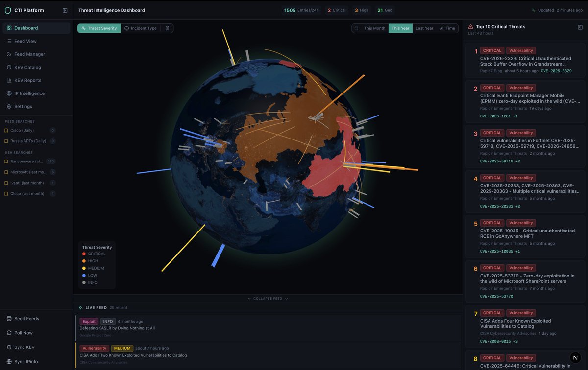Click the bookmark icon beside Ransomware search
This screenshot has height=370, width=588.
6,161
